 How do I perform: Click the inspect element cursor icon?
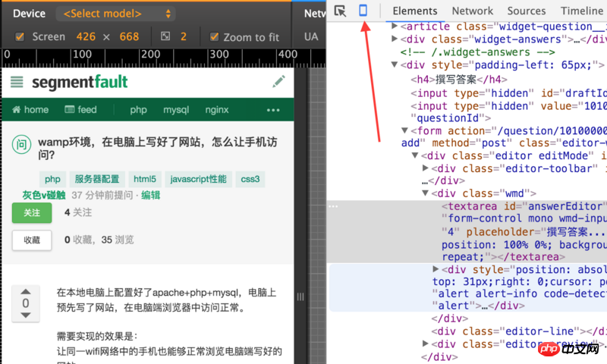tap(340, 11)
